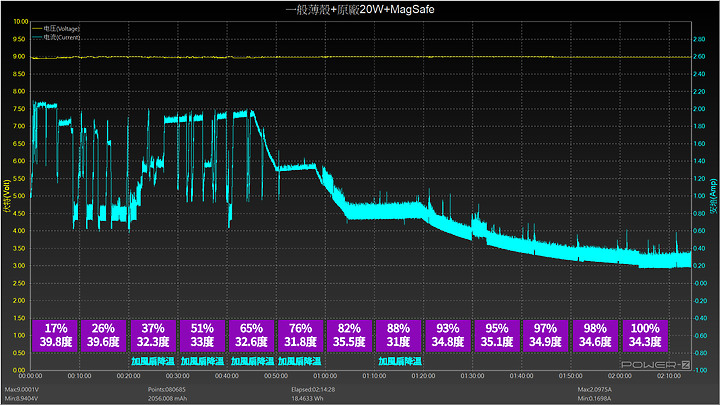Select the 2056.008 mAh capacity value
The image size is (720, 405).
[168, 399]
